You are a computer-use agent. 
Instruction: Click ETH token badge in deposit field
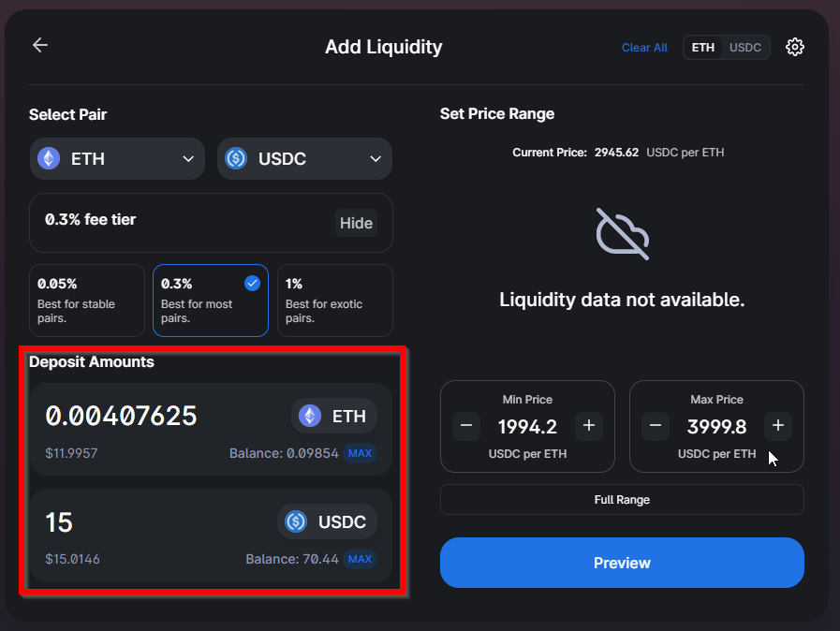coord(334,416)
